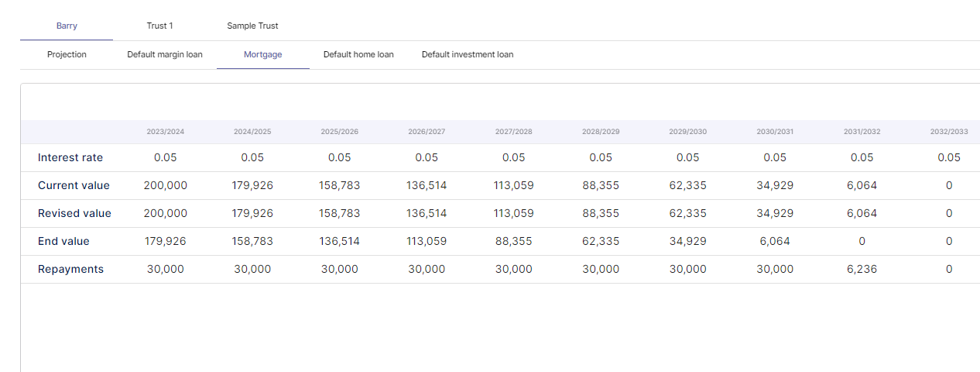This screenshot has height=372, width=980.
Task: Click the End value row label
Action: pyautogui.click(x=63, y=241)
